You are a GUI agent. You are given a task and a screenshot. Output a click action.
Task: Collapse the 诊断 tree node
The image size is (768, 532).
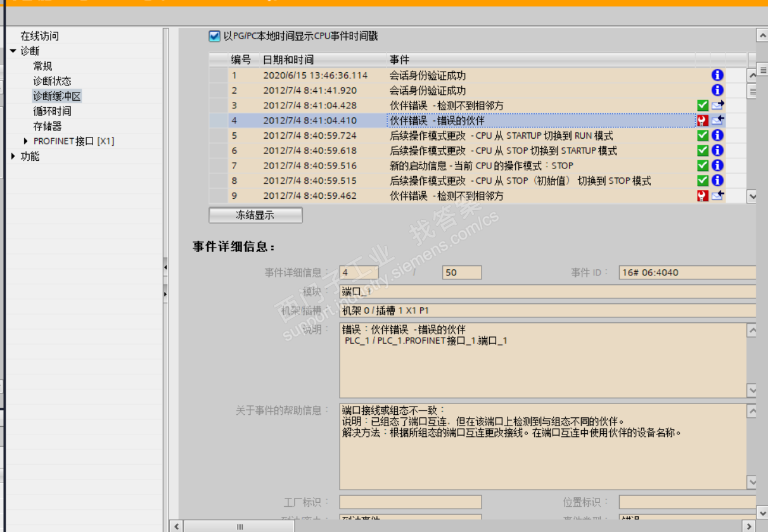tap(13, 51)
